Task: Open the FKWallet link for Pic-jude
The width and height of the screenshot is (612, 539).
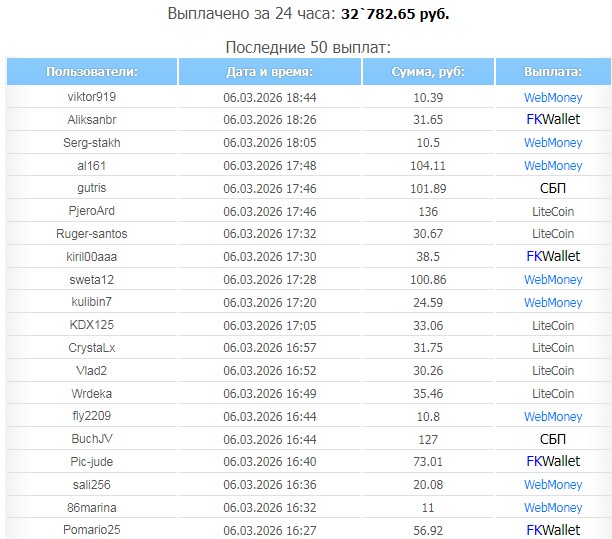Action: point(552,462)
